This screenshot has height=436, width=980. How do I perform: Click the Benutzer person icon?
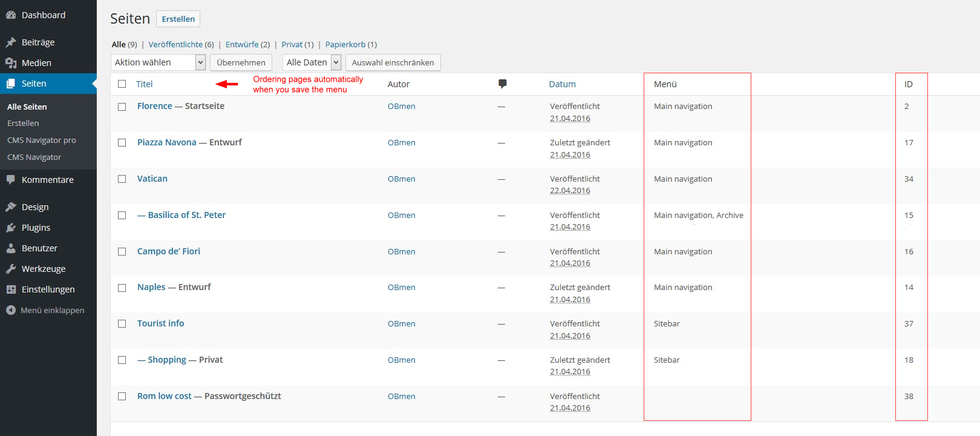pyautogui.click(x=11, y=248)
